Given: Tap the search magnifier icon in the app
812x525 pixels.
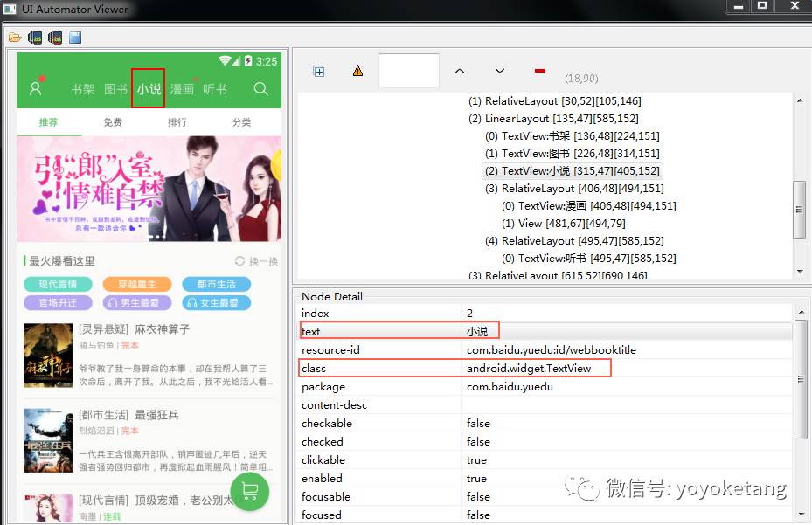Looking at the screenshot, I should (x=261, y=88).
